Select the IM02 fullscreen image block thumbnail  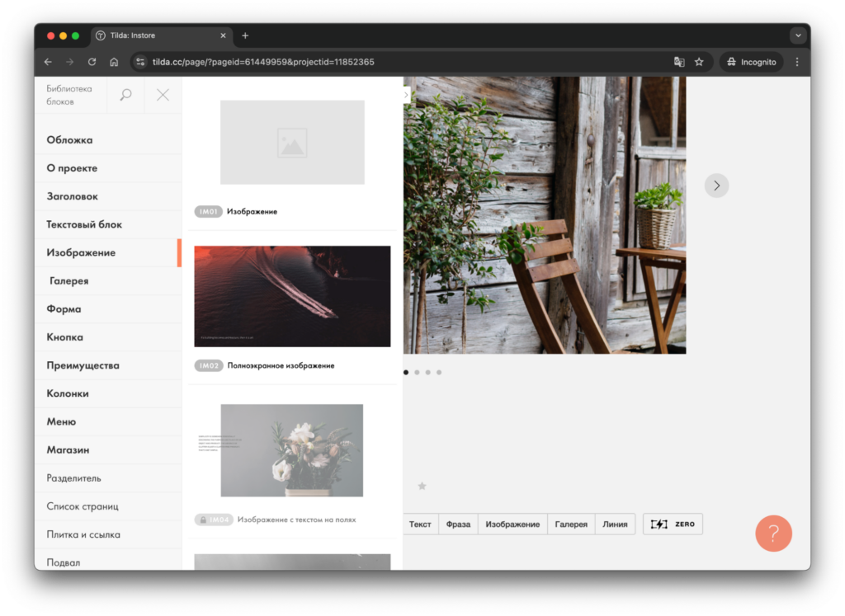tap(292, 296)
